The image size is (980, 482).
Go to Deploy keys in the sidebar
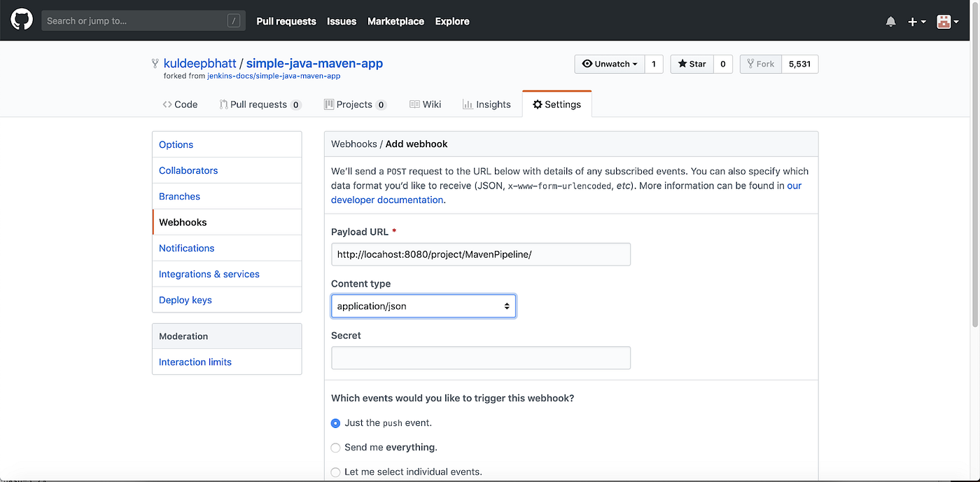185,299
